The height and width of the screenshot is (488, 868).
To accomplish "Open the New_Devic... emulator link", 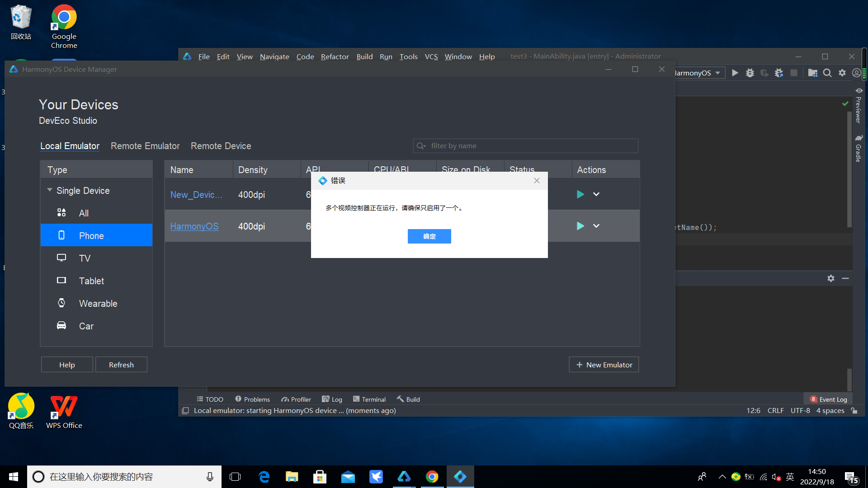I will click(196, 195).
